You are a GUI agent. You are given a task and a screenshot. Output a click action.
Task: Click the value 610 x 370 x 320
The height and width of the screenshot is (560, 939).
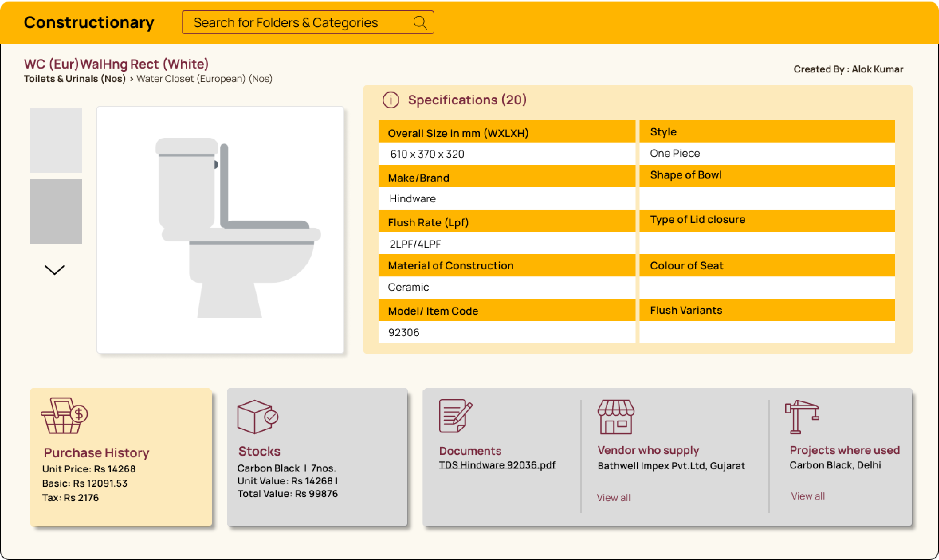[427, 154]
